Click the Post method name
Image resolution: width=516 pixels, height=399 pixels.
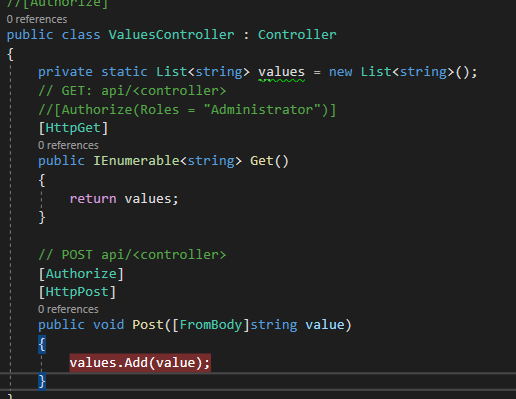(x=148, y=325)
